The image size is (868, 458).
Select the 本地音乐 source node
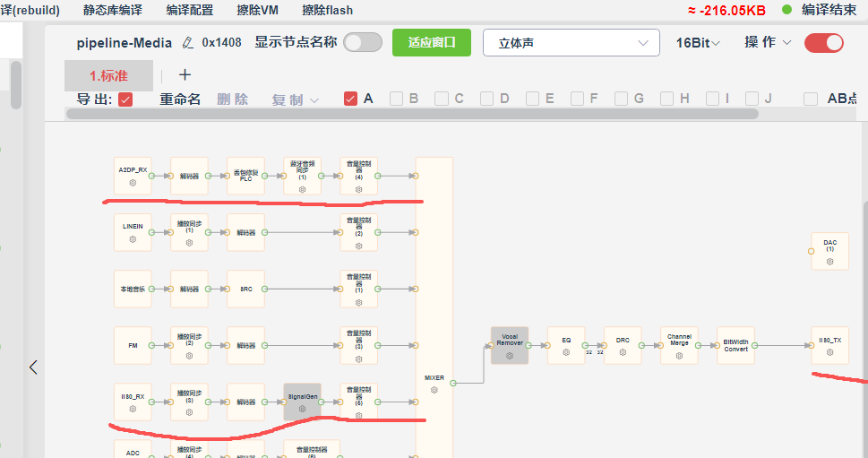[133, 289]
